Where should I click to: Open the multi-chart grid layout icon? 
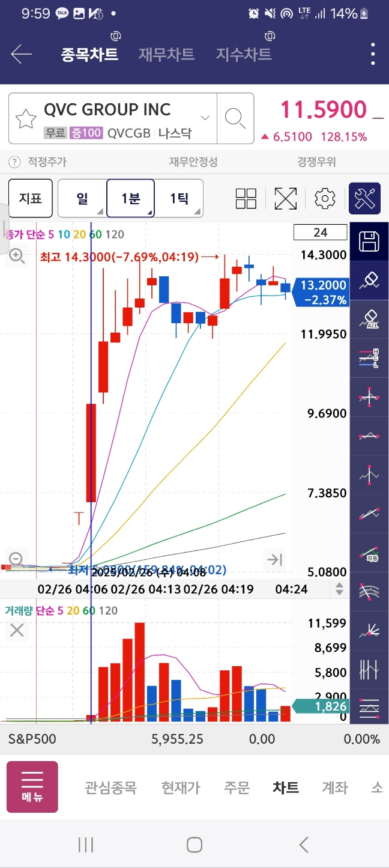[246, 198]
